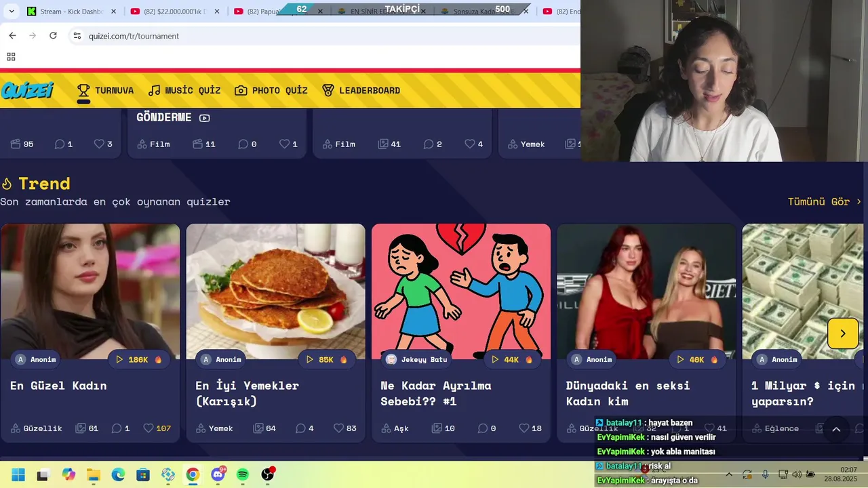Like Ne Kadar Ayrılma Sebebi heart 18
The image size is (868, 488).
[x=530, y=428]
